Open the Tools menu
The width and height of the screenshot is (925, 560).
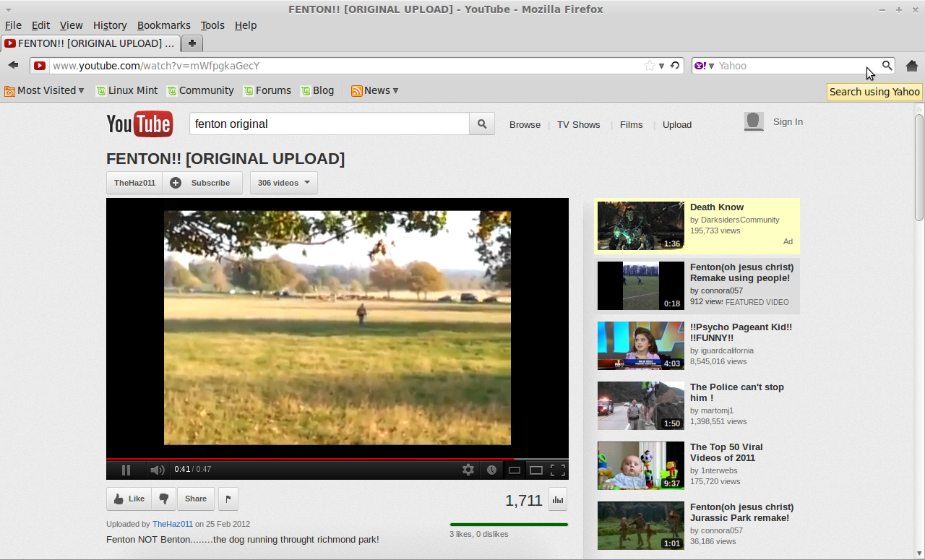click(x=212, y=25)
